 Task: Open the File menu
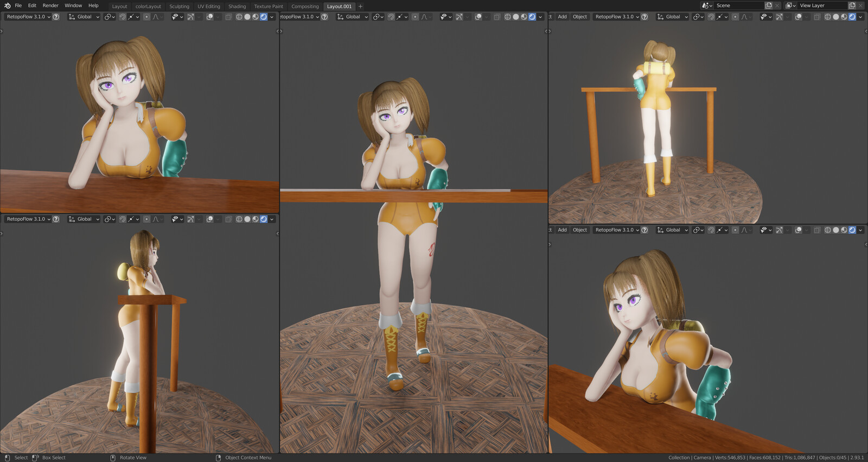[18, 5]
